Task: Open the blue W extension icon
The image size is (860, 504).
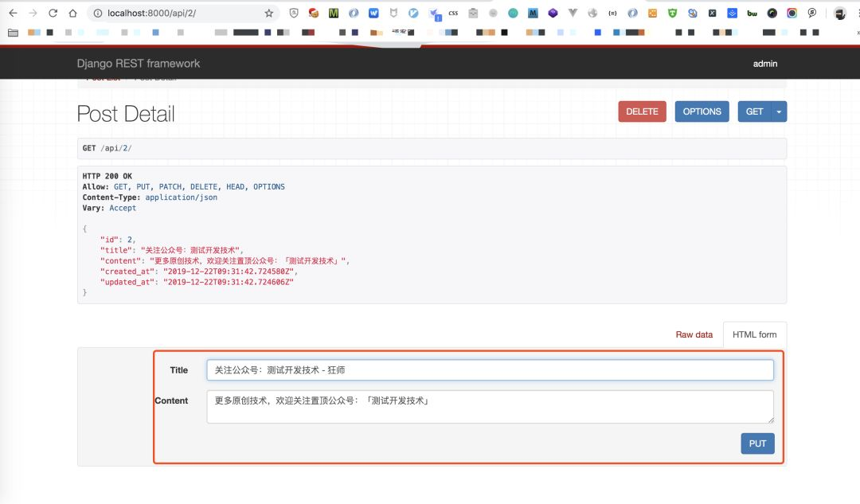Action: [373, 14]
